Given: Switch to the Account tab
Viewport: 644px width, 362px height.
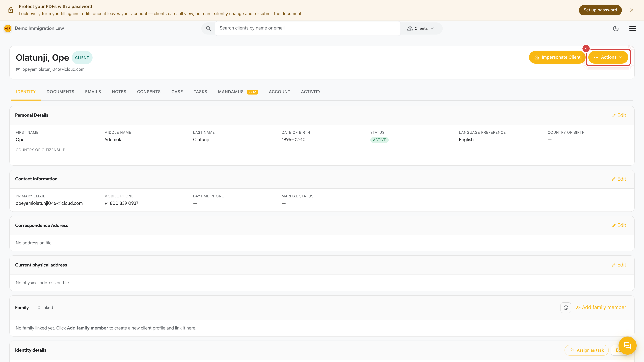Looking at the screenshot, I should [x=280, y=92].
